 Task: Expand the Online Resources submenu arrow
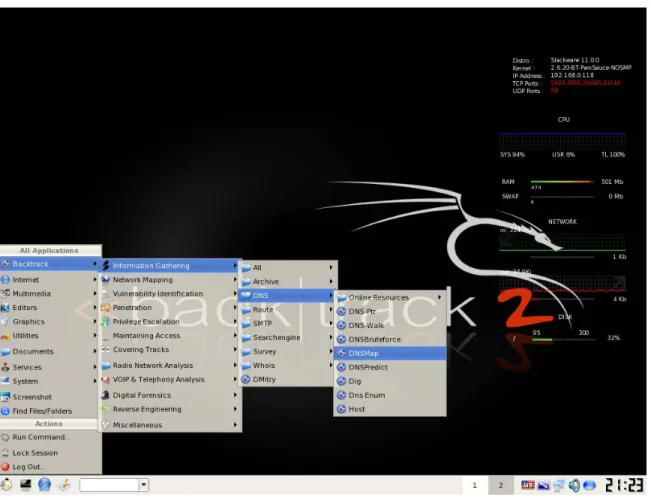point(439,297)
